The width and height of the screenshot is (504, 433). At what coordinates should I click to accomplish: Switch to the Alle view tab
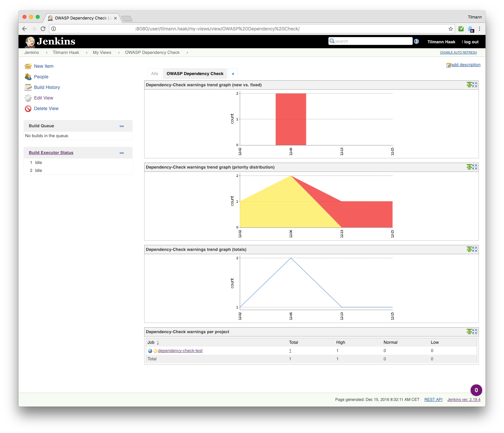155,74
